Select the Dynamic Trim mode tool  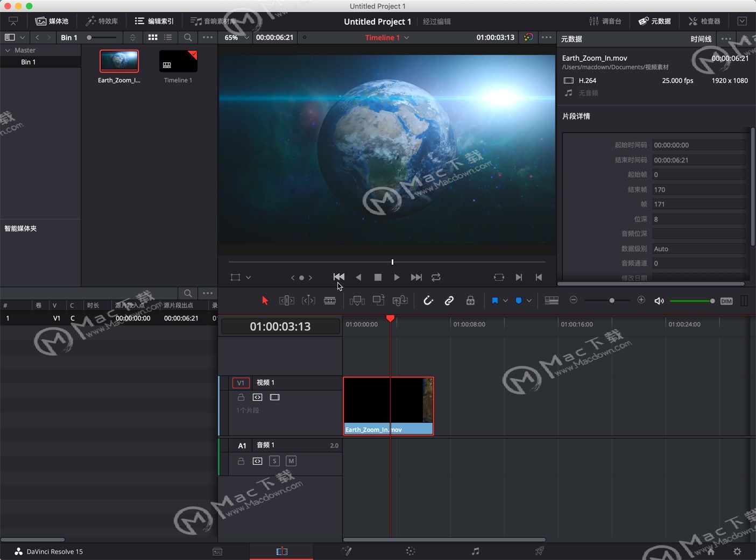[308, 301]
